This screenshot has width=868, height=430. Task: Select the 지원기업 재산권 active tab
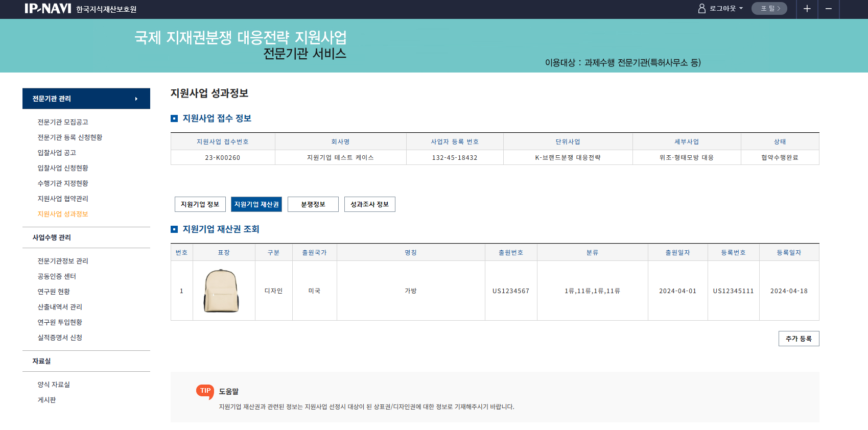pos(256,204)
